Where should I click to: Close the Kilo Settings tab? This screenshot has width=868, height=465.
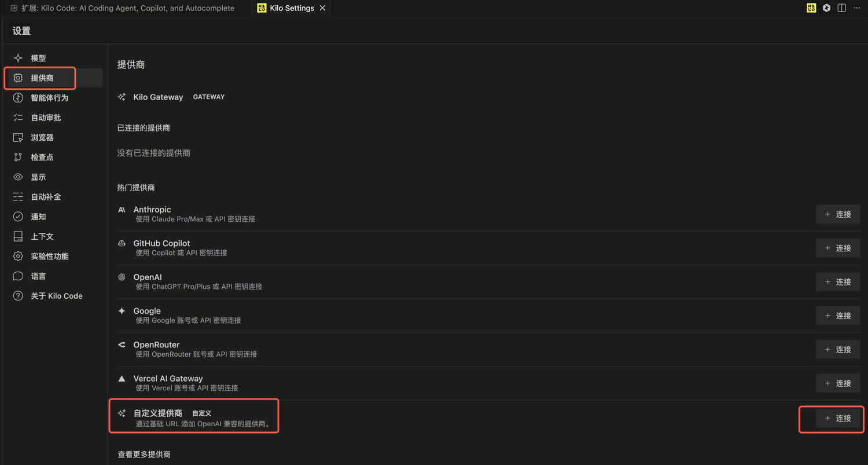[322, 8]
